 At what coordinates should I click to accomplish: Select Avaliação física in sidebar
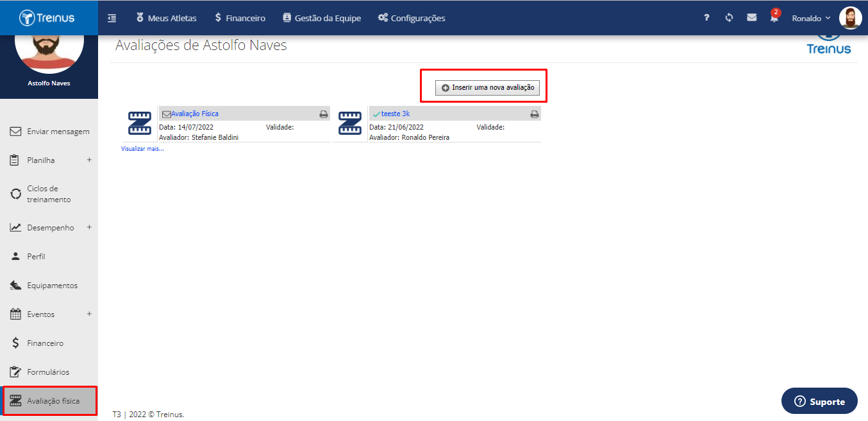click(49, 401)
